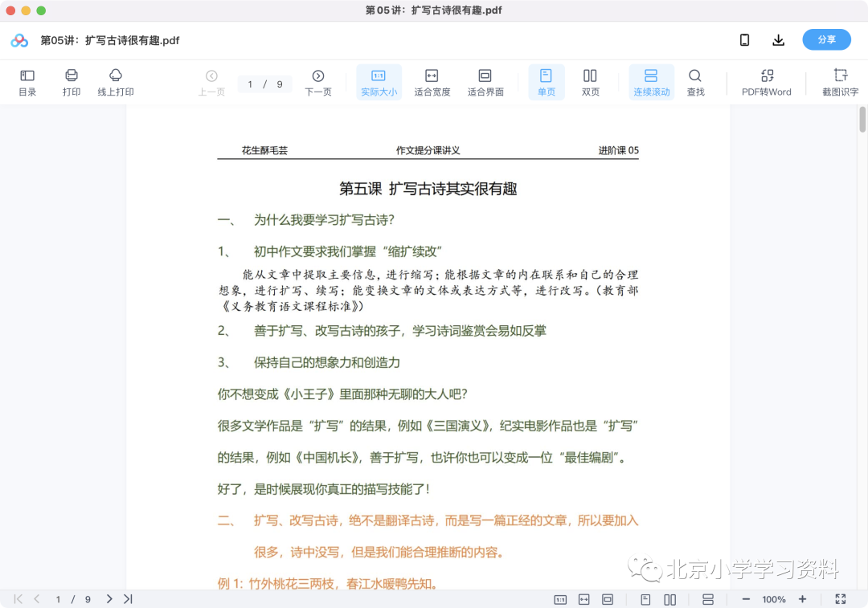Viewport: 868px width, 608px height.
Task: Open the 目录 table of contents panel
Action: click(x=27, y=83)
